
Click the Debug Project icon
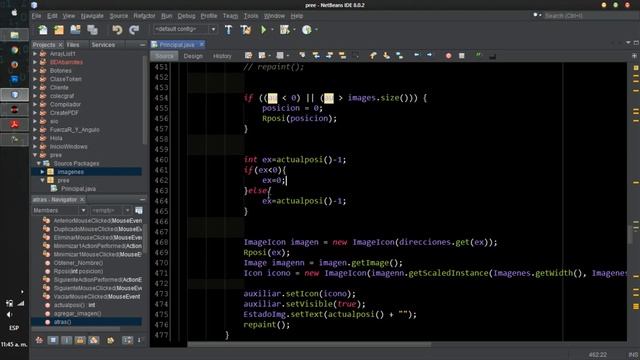click(284, 29)
